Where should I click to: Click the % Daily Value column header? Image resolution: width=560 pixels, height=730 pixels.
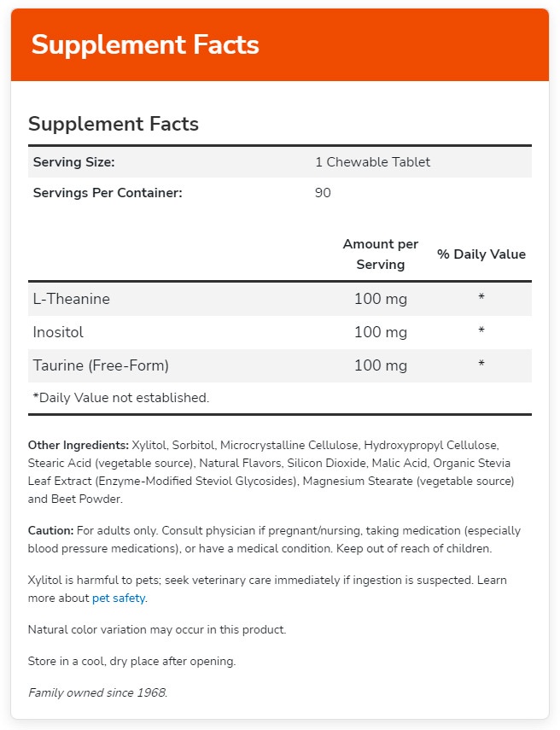[481, 254]
